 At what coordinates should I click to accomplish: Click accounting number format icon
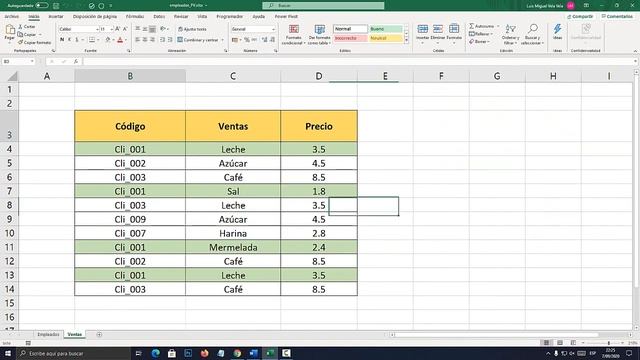pyautogui.click(x=235, y=40)
